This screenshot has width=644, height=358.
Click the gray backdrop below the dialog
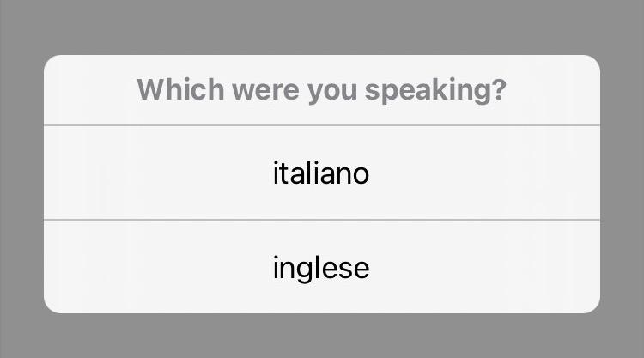point(321,337)
